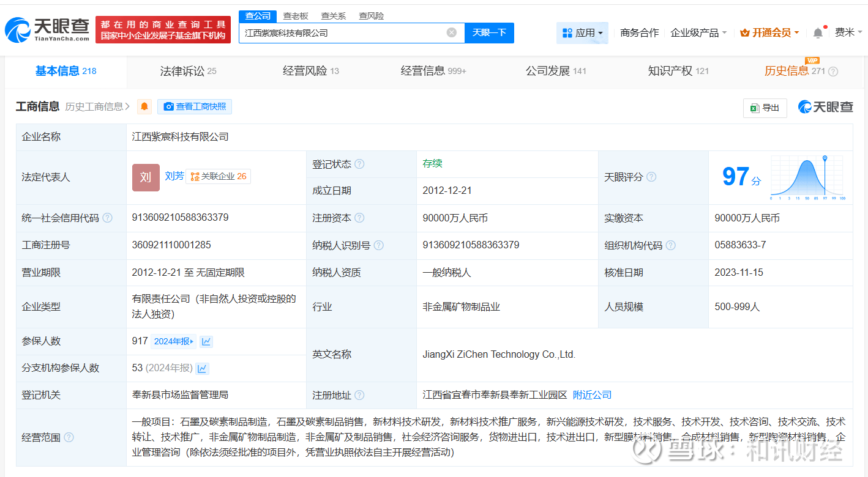Switch to the 查公司 search tab

[258, 16]
